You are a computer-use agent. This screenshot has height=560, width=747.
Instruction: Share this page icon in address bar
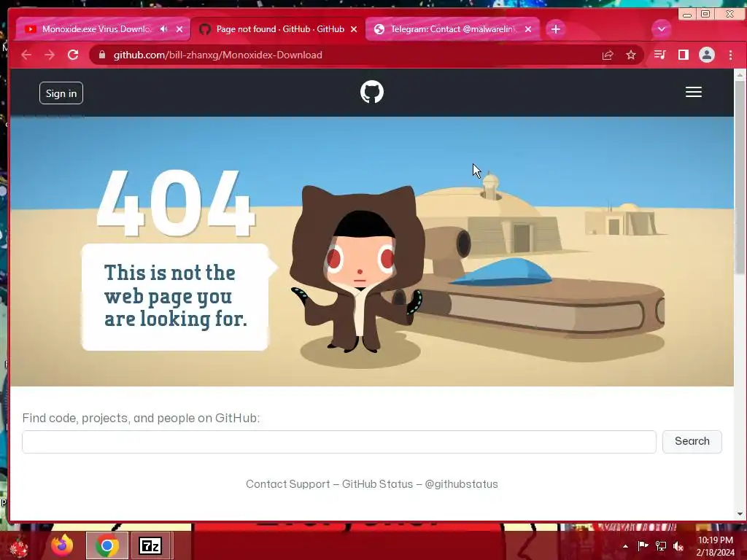coord(608,55)
